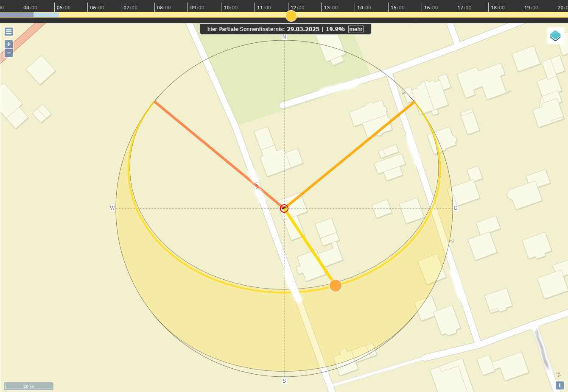Click the W compass label

pos(112,208)
